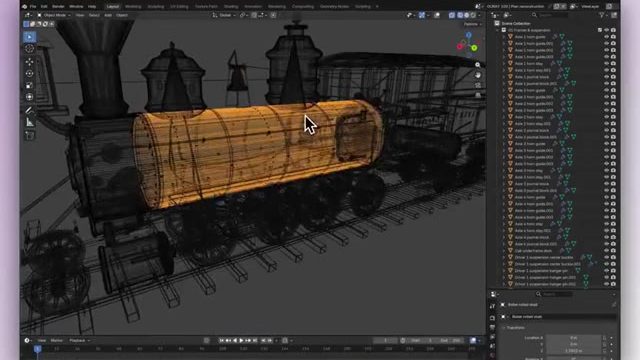
Task: Click the navigation gizmo green Y axis
Action: point(474,48)
